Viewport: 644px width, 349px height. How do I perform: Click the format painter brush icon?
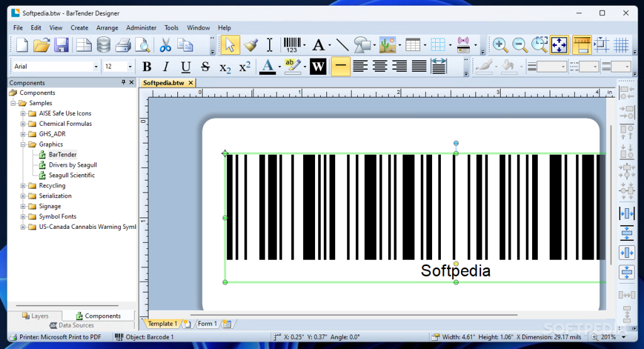click(250, 45)
